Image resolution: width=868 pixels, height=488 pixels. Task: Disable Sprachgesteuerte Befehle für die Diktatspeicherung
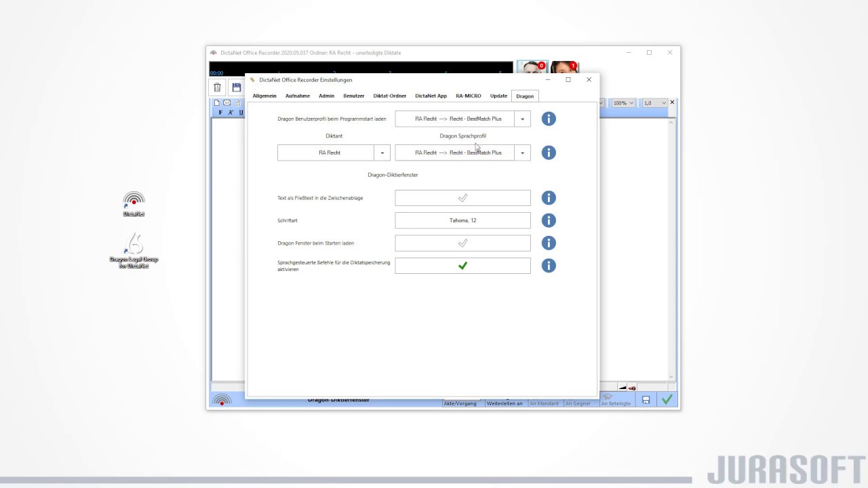462,266
